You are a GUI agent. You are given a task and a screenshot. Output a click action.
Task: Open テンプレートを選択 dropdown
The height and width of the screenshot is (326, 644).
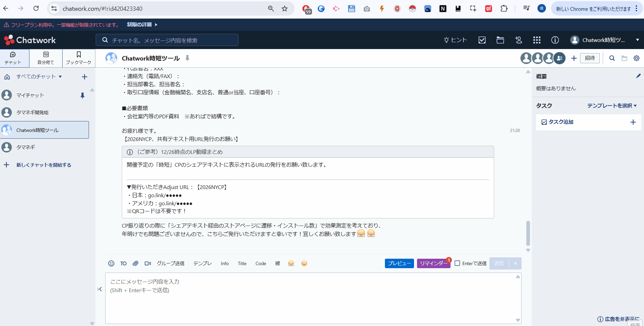(612, 106)
